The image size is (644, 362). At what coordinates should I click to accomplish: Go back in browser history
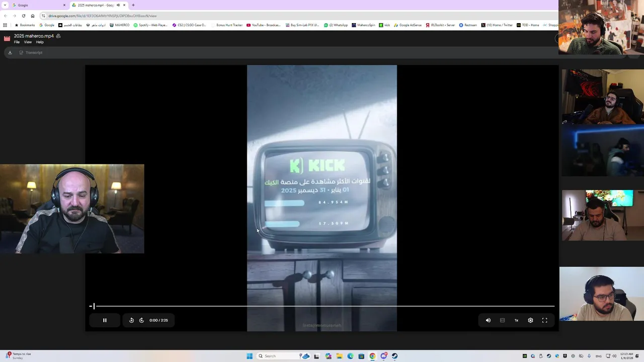pos(5,16)
